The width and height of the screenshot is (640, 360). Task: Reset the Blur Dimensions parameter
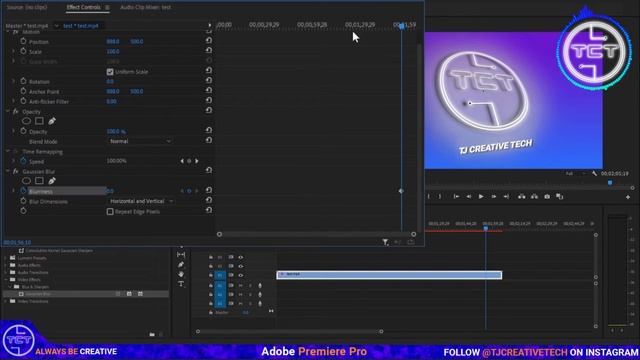209,200
